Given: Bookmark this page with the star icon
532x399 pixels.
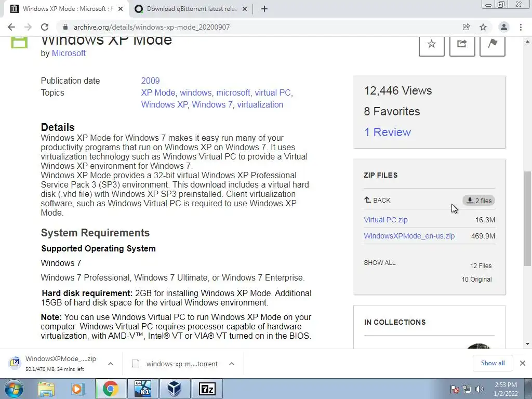Looking at the screenshot, I should (483, 27).
